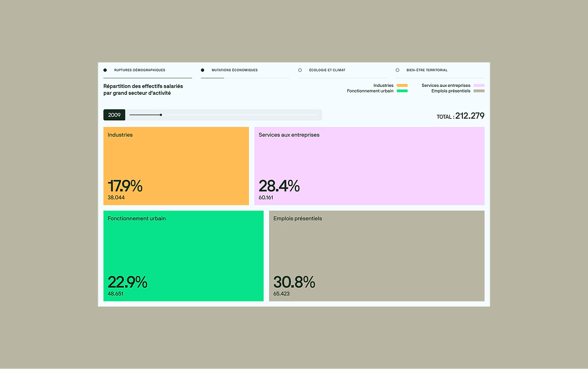Go to the Écologie et Climat tab

327,70
